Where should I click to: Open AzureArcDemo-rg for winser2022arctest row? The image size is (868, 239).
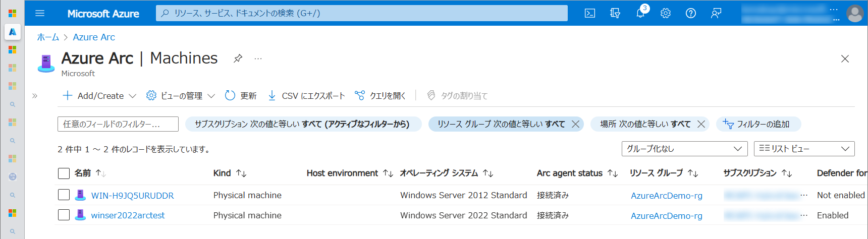click(x=667, y=216)
